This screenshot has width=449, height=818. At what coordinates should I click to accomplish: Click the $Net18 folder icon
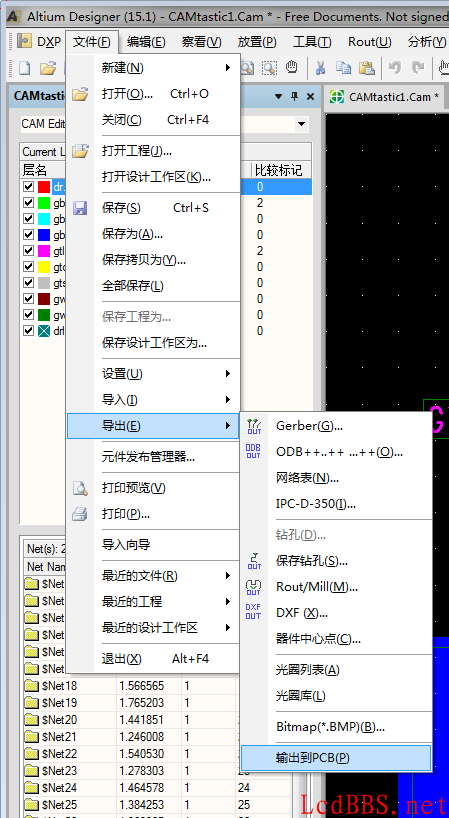(x=32, y=686)
